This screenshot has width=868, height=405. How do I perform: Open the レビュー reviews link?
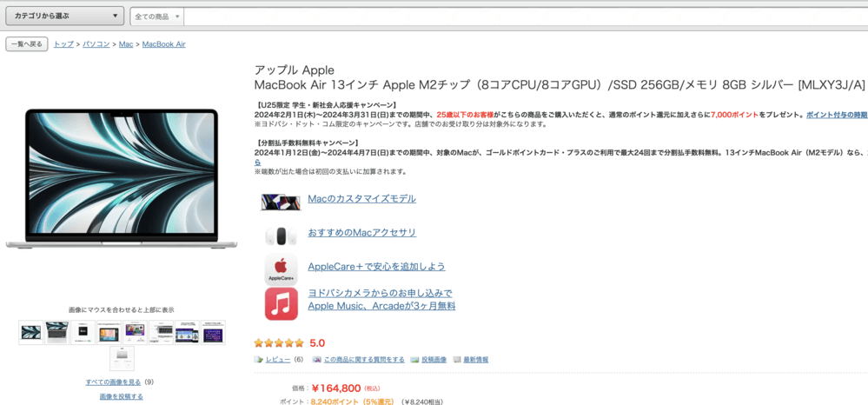pyautogui.click(x=278, y=360)
